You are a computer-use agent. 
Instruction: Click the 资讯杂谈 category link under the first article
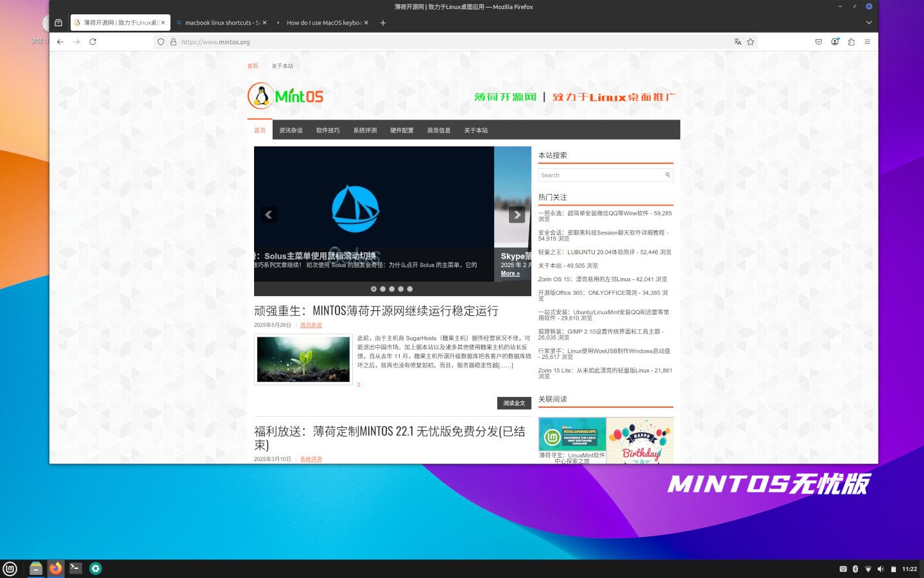[x=311, y=326]
